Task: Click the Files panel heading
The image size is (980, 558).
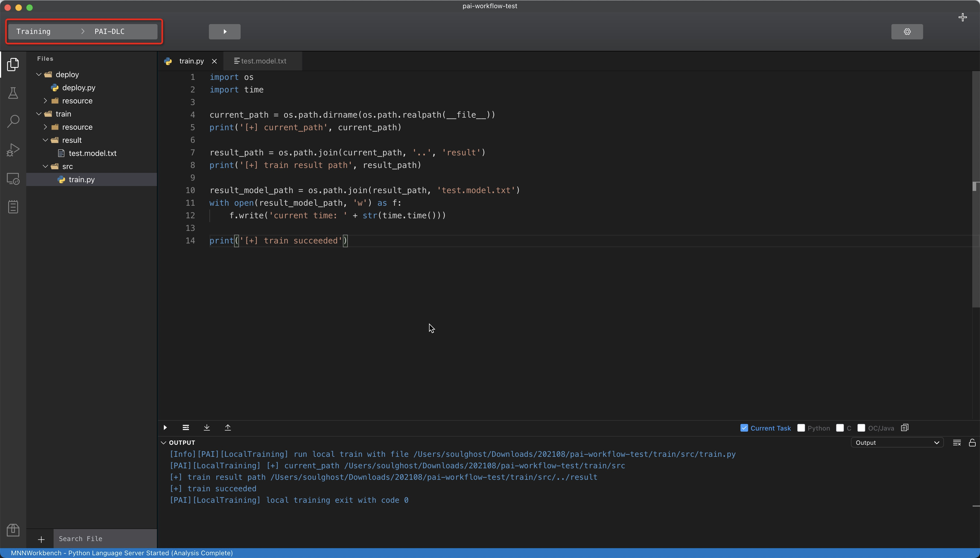Action: 45,59
